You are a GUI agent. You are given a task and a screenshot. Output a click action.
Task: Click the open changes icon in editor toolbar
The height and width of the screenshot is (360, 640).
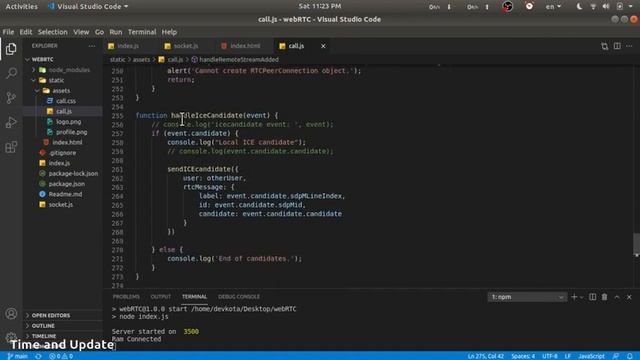[604, 46]
